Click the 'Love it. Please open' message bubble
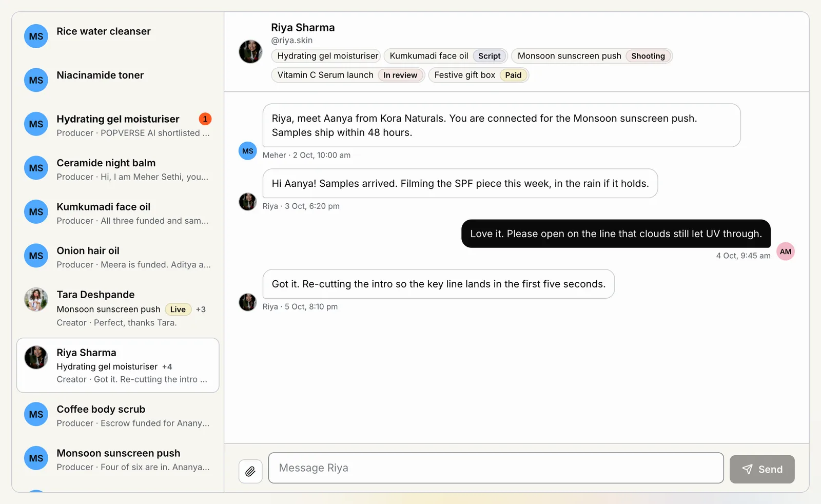Screen dimensions: 821x504 point(616,234)
